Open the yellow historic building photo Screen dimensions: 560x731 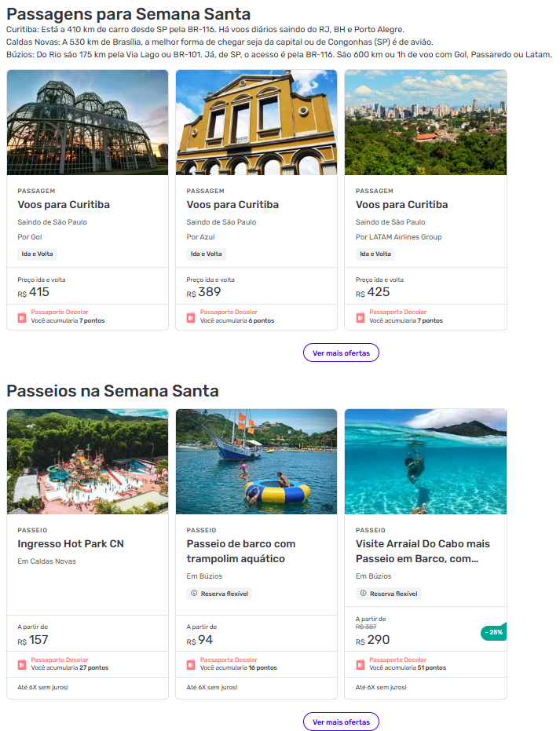tap(256, 122)
